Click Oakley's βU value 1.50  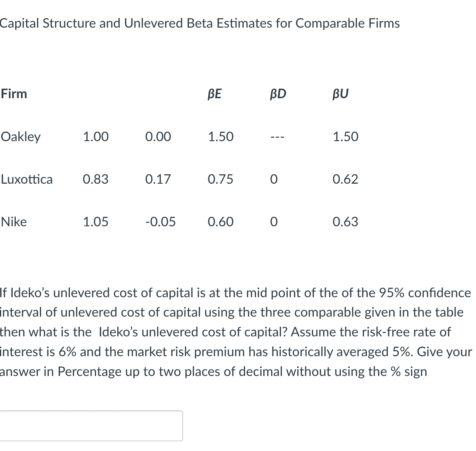345,137
